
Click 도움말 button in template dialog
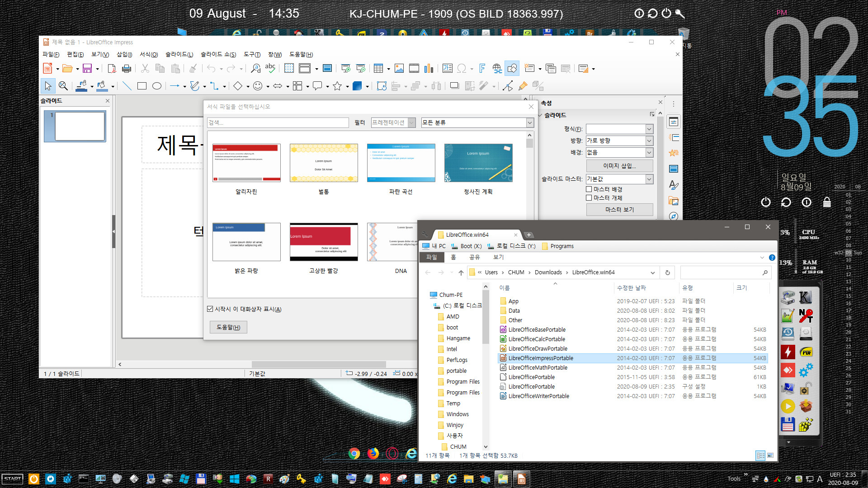pos(228,327)
